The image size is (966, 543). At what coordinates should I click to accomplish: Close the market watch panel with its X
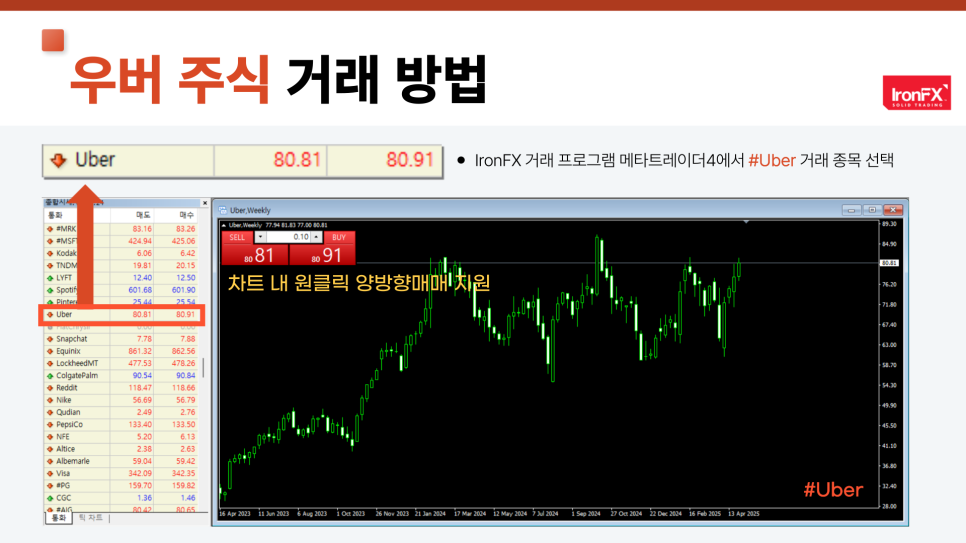coord(205,203)
